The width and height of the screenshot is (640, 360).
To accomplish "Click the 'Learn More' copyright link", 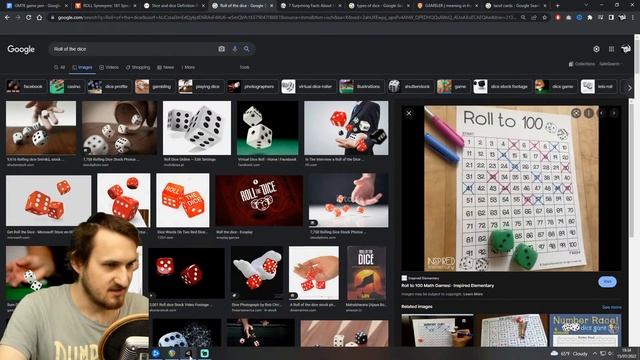I will click(473, 294).
